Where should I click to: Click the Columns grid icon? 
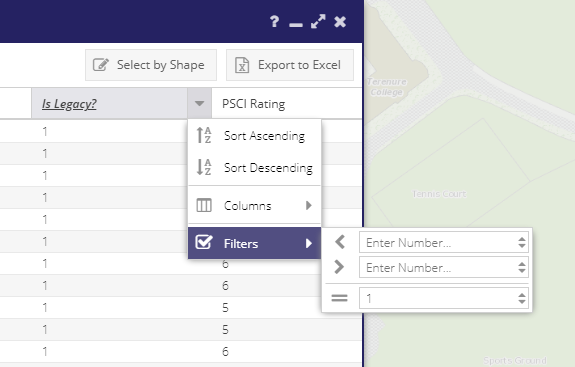204,205
